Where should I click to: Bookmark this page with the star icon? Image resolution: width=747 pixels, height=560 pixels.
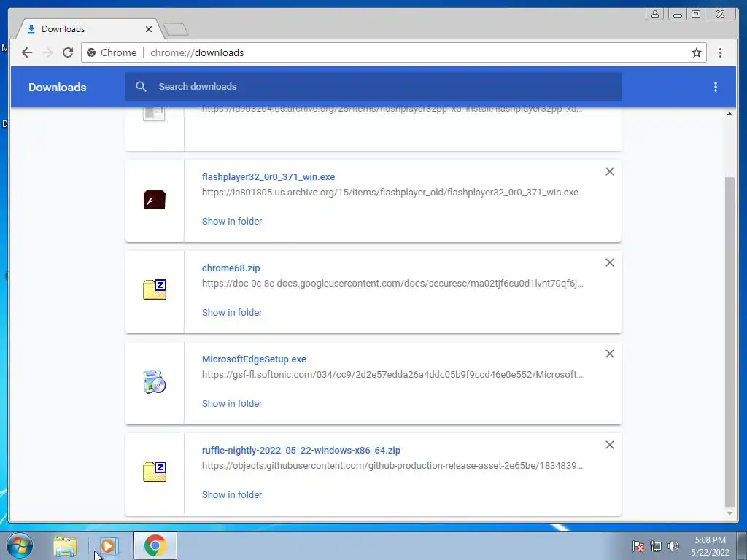click(x=697, y=52)
